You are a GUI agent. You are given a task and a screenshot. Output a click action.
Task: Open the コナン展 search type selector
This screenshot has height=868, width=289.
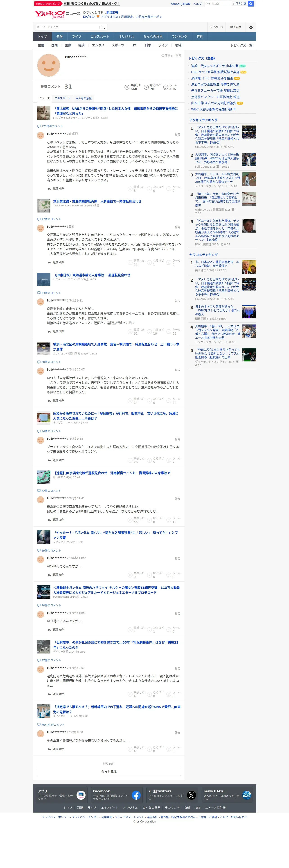(x=239, y=4)
